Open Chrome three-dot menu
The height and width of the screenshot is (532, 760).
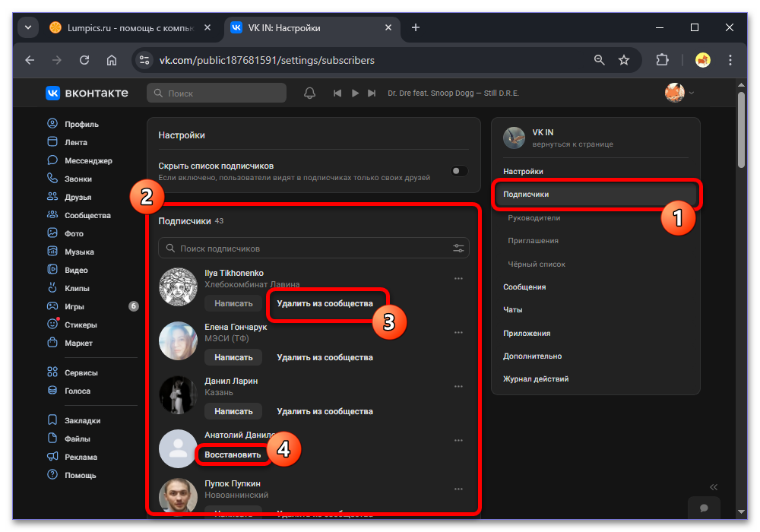tap(730, 60)
